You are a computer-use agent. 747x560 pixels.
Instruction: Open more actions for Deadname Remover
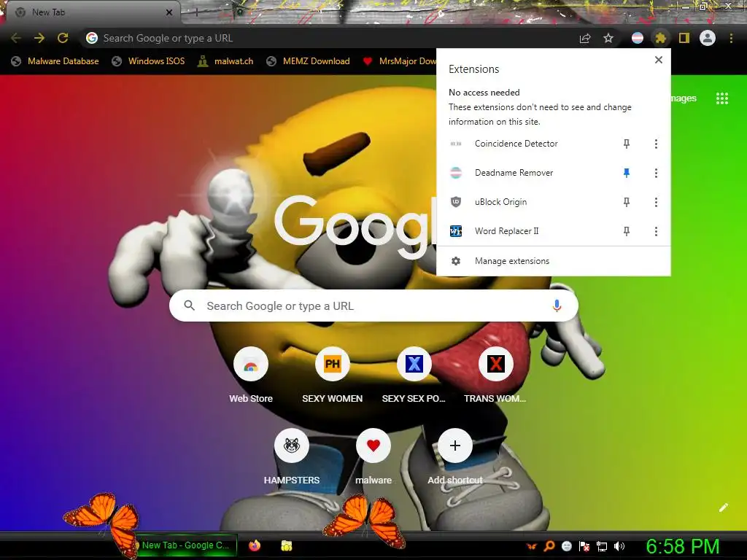click(656, 173)
